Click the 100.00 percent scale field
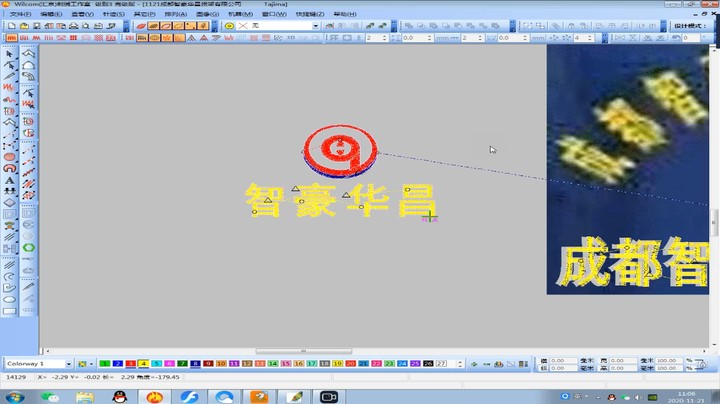Viewport: 720px width, 404px height. click(669, 360)
